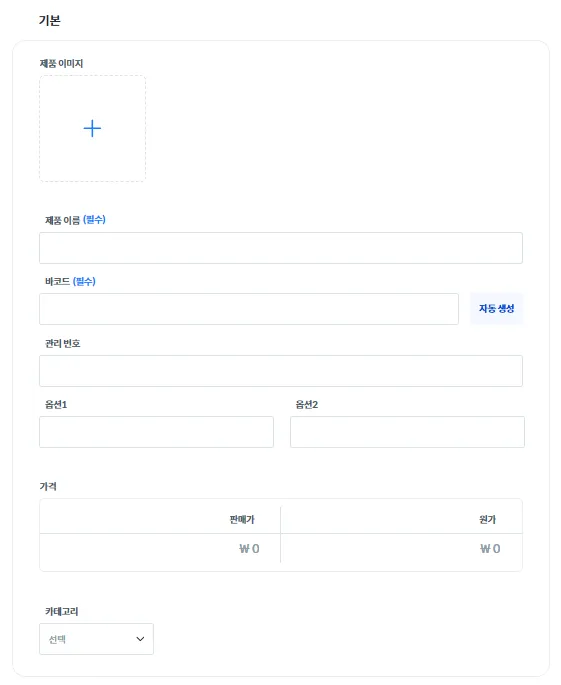561x685 pixels.
Task: Edit the 원가 ₩0 cost value
Action: (x=490, y=549)
